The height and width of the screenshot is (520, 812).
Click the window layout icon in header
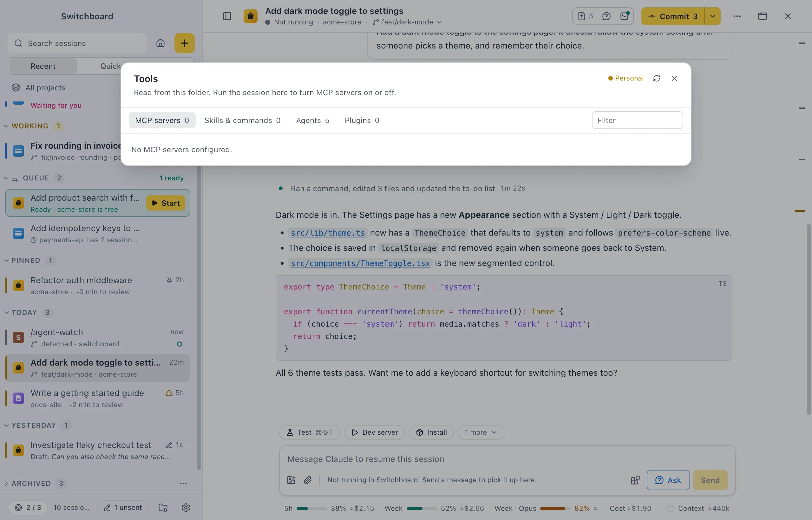(762, 16)
